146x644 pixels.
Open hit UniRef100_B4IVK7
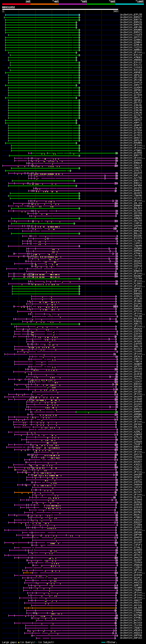click(131, 492)
